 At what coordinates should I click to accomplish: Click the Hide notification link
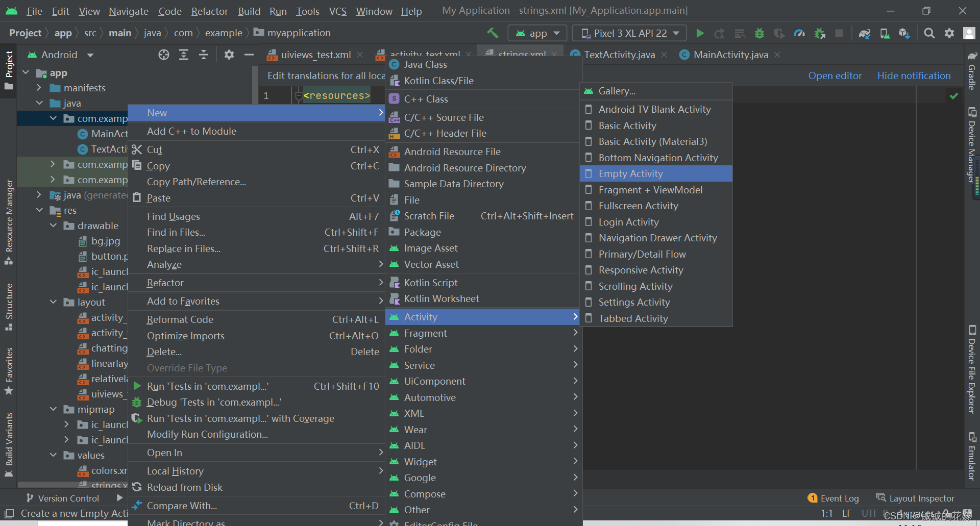pyautogui.click(x=914, y=75)
